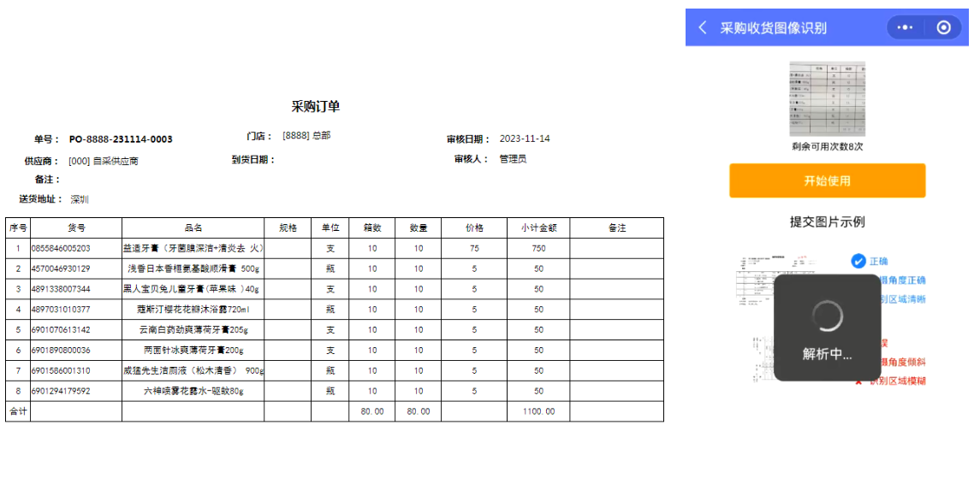Click product 蔻斯汀樱花花瓣沐浴露720ml
This screenshot has width=980, height=496.
pos(193,310)
